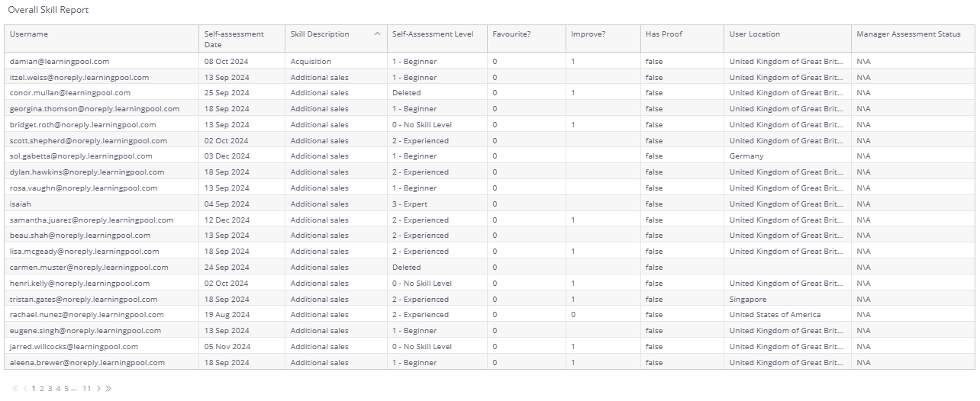Open page 3 of the report
The image size is (980, 401).
tap(50, 389)
